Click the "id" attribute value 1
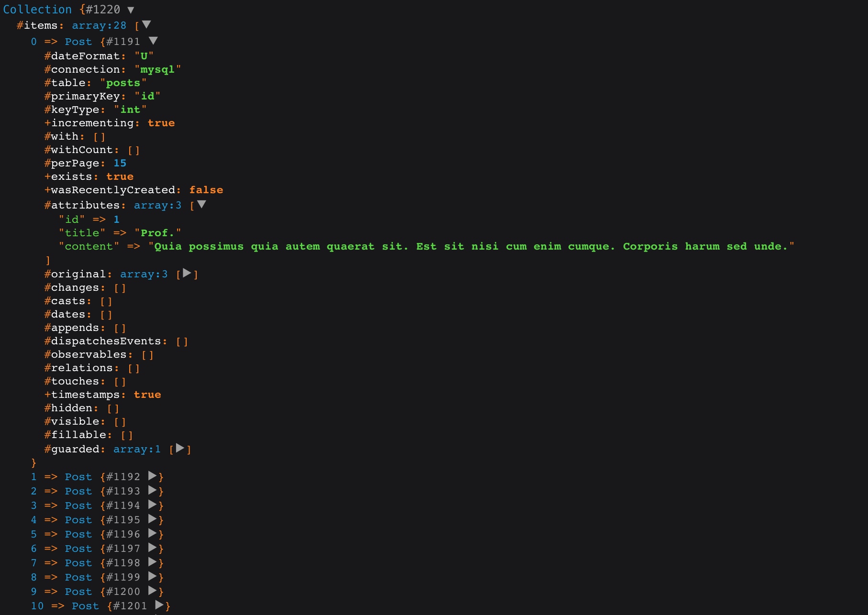This screenshot has width=868, height=615. (116, 220)
